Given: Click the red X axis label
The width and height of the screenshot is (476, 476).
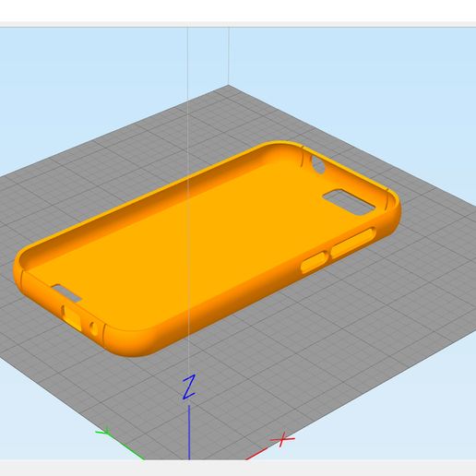Looking at the screenshot, I should [x=282, y=439].
